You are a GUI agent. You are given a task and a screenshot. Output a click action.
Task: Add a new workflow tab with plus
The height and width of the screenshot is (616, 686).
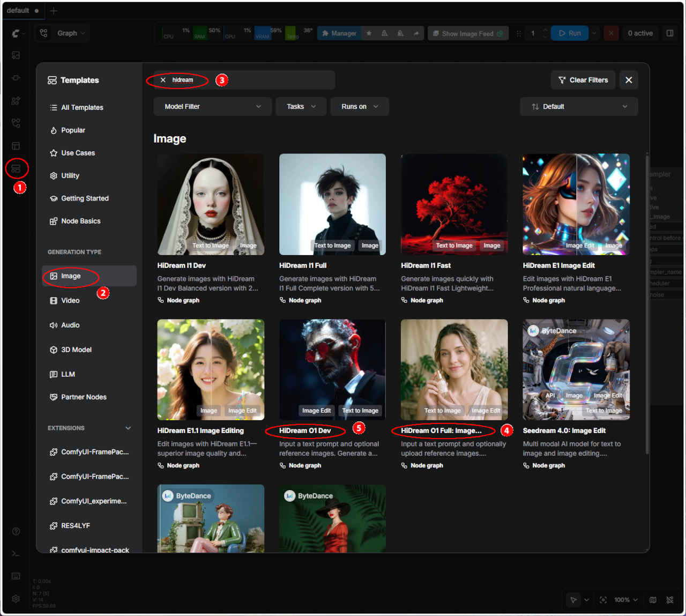(53, 11)
